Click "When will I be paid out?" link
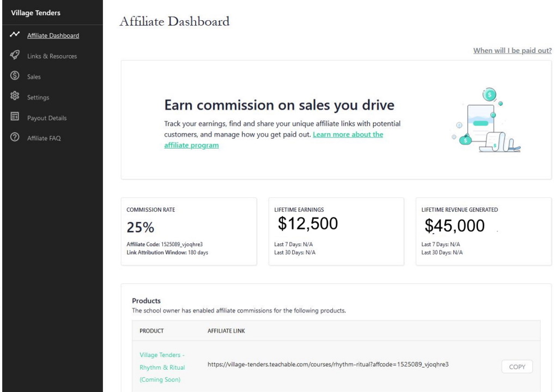 point(512,51)
